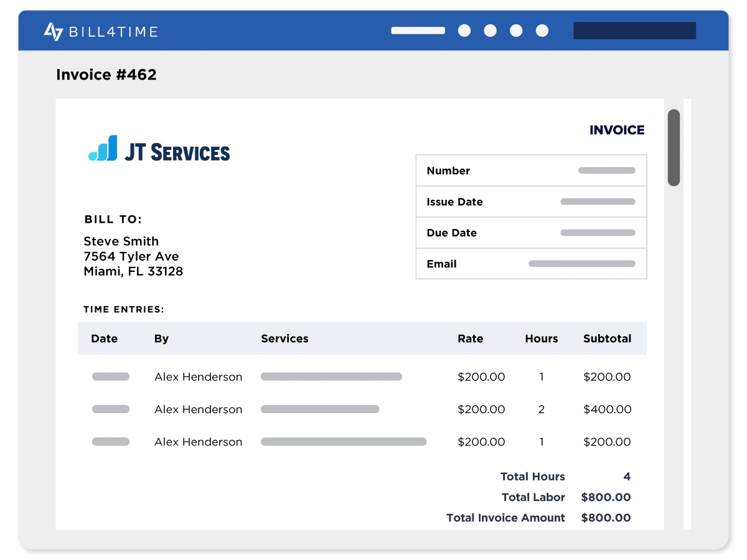Click the Issue Date field row
Image resolution: width=747 pixels, height=560 pixels.
coord(531,202)
